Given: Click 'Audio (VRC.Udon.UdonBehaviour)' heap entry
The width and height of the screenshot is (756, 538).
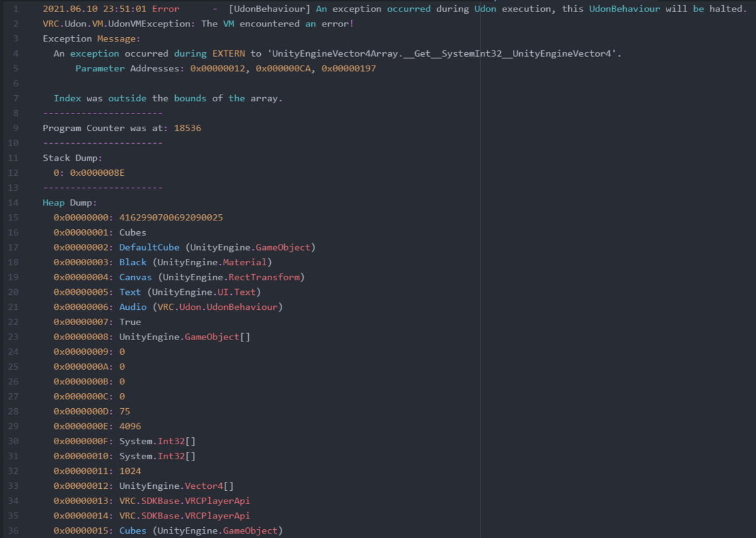Looking at the screenshot, I should (201, 307).
